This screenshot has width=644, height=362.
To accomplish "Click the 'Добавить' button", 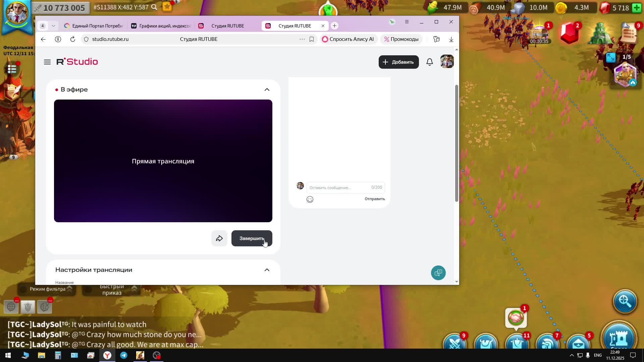I will 398,62.
